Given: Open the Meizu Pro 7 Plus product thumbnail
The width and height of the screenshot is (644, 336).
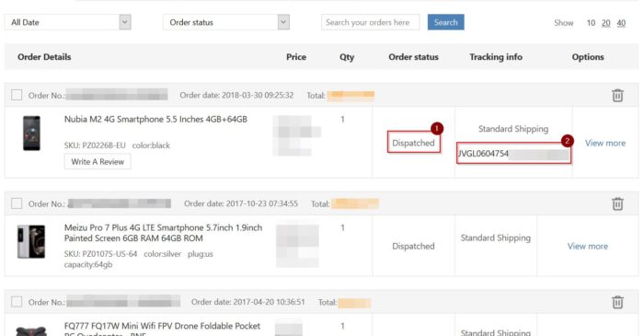Looking at the screenshot, I should point(31,241).
